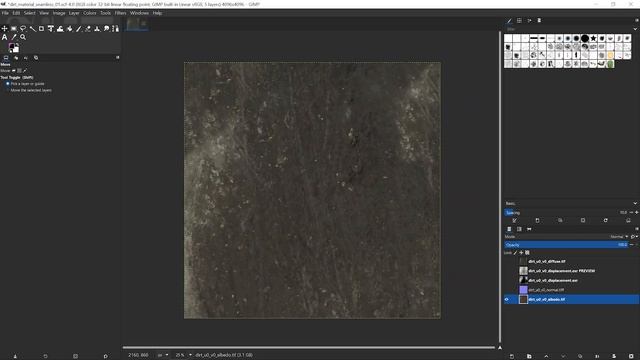Select the Smudge tool
This screenshot has width=640, height=360.
[x=107, y=29]
